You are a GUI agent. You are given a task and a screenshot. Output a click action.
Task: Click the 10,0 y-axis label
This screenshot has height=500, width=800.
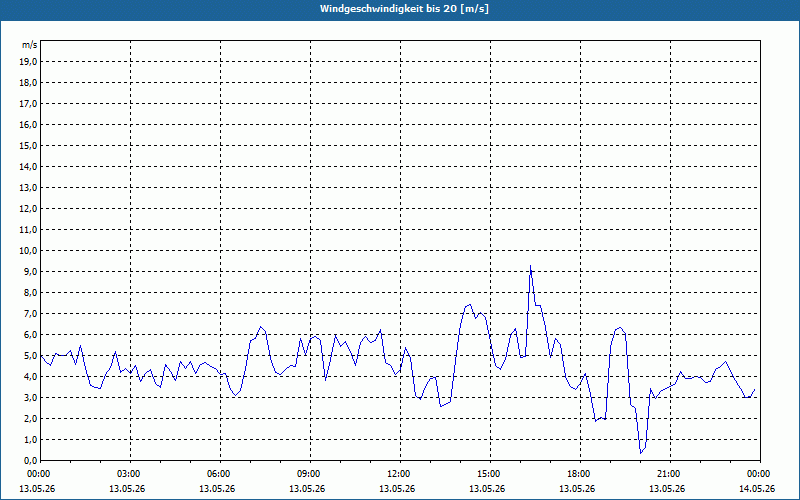tap(28, 251)
